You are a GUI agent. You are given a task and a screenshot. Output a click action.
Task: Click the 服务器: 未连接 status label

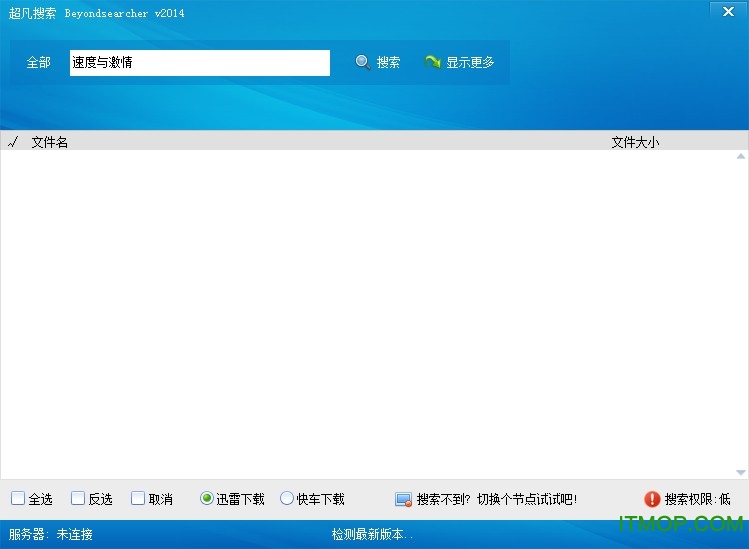pos(51,535)
